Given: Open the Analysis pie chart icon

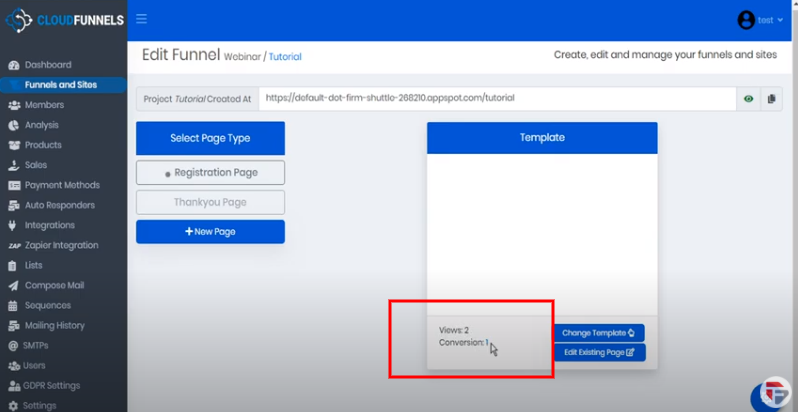Looking at the screenshot, I should point(14,125).
